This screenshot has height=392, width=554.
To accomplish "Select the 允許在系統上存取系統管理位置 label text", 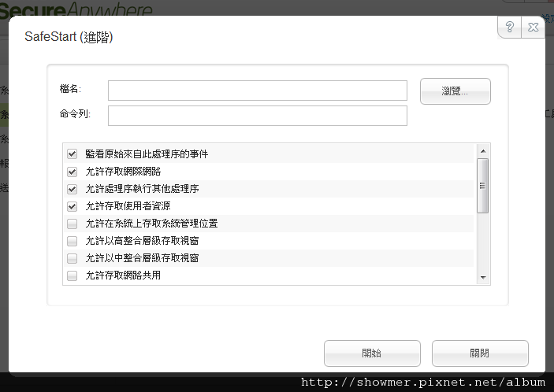I will click(151, 224).
